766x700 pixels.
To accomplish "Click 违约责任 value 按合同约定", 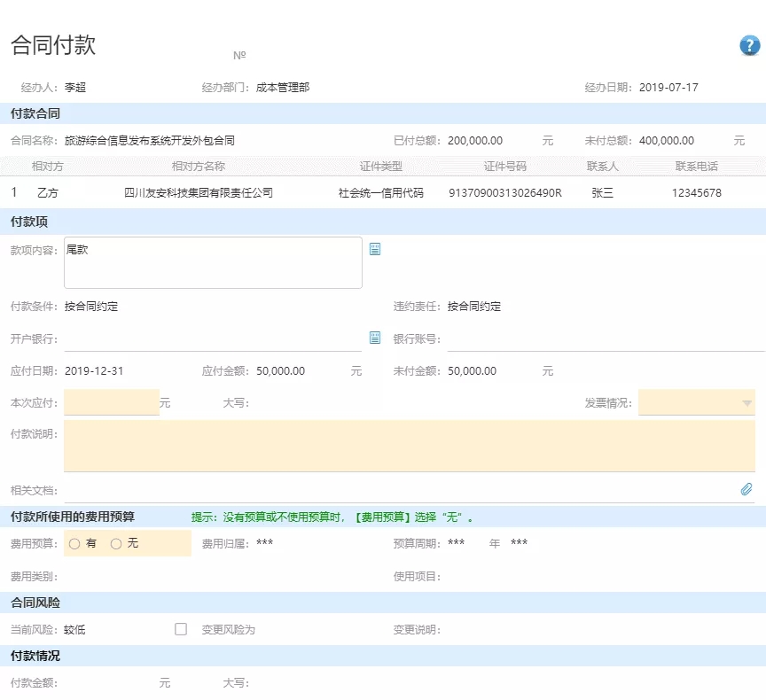I will pyautogui.click(x=474, y=307).
